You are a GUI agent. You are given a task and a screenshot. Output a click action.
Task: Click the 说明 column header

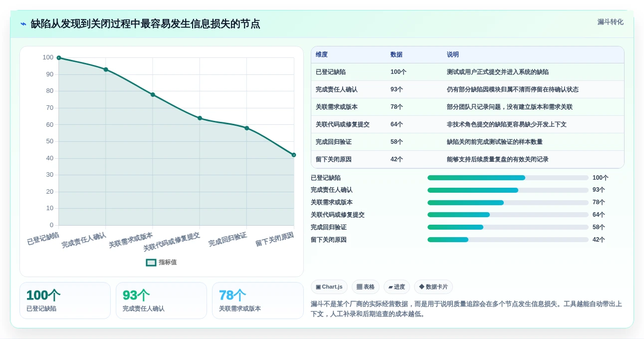[x=453, y=55]
